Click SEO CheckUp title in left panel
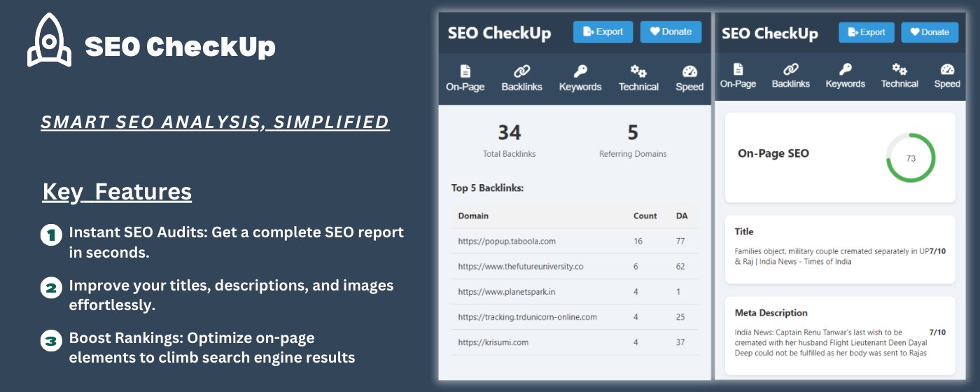The image size is (980, 392). 499,33
